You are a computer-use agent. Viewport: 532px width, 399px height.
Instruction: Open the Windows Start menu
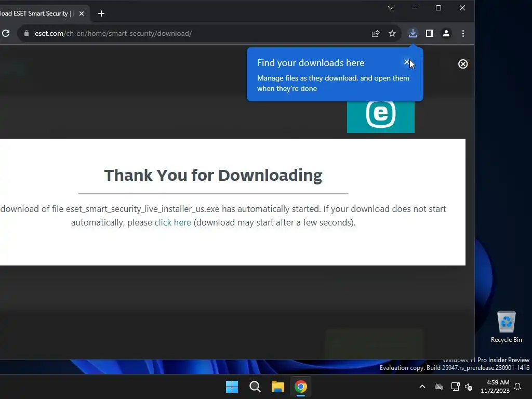point(232,387)
